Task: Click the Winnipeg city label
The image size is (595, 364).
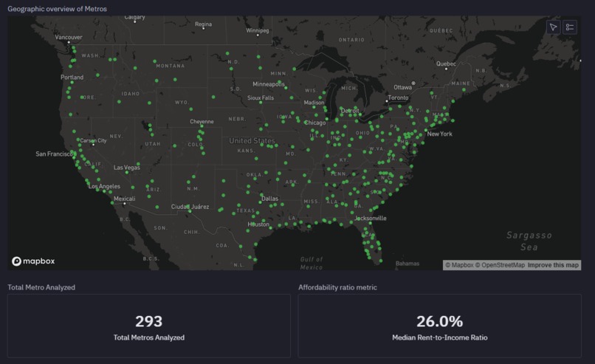Action: pyautogui.click(x=258, y=30)
